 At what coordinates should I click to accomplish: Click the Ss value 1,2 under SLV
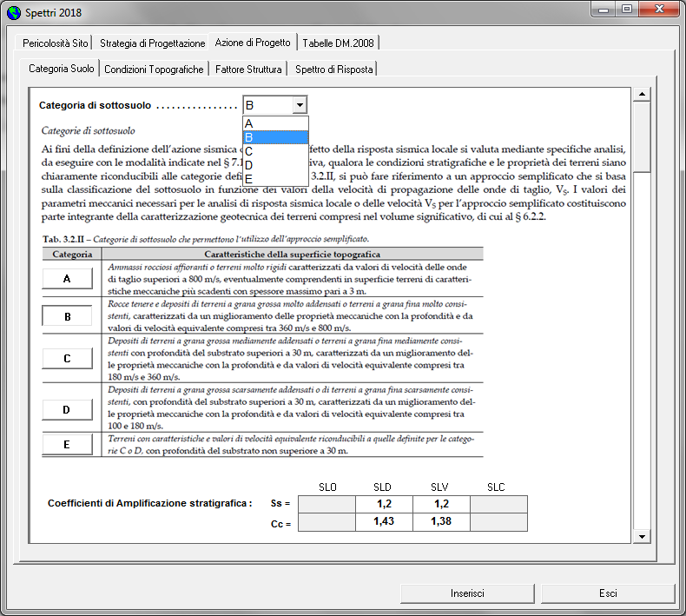click(x=441, y=504)
